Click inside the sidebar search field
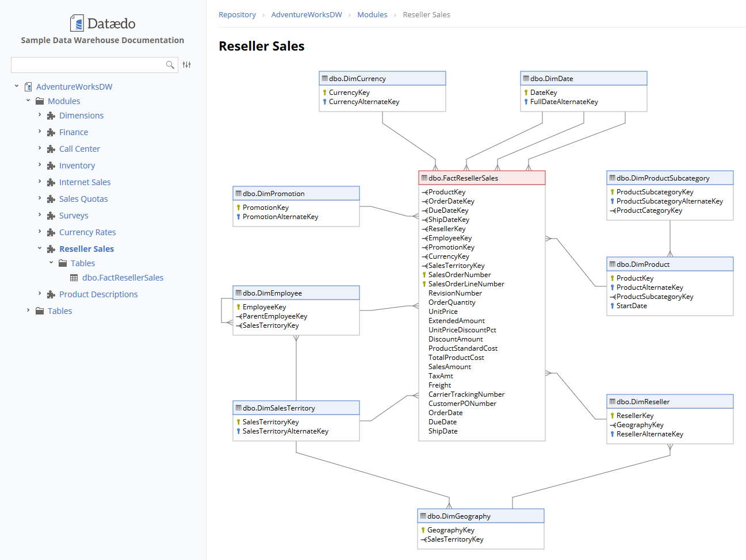746x560 pixels. click(86, 65)
